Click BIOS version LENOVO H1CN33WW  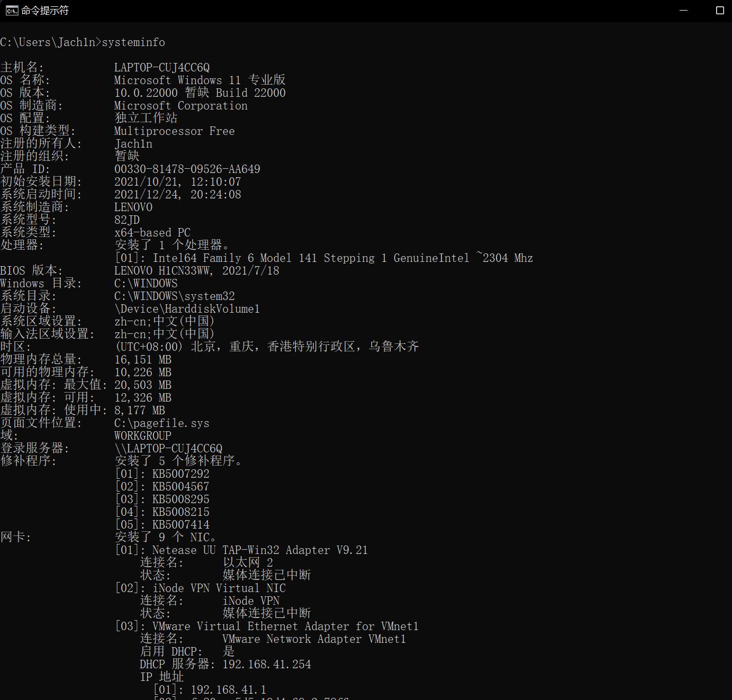click(x=197, y=271)
